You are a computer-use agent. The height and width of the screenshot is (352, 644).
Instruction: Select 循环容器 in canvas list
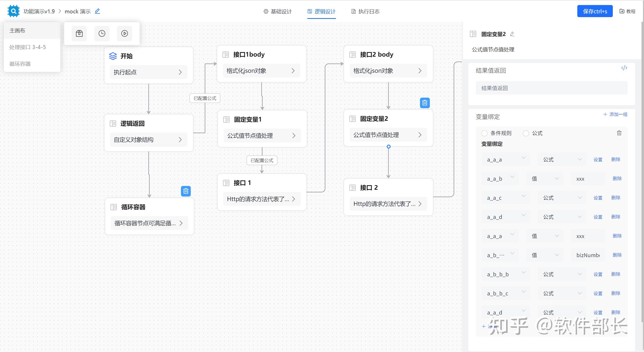(32, 64)
